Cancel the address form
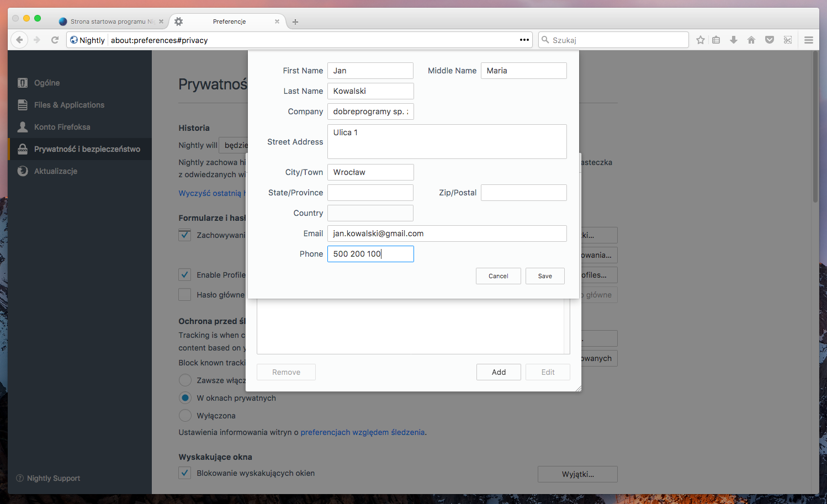827x504 pixels. point(499,276)
